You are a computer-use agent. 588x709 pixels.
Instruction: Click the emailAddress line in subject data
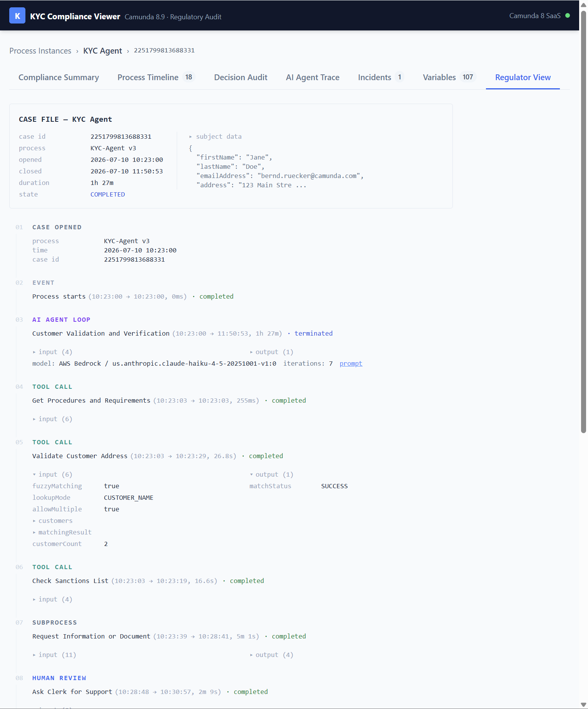280,176
